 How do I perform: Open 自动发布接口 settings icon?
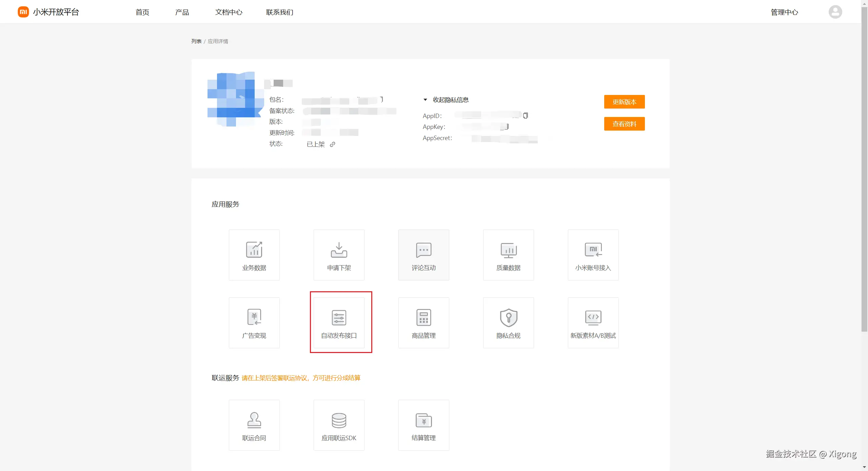click(x=339, y=317)
